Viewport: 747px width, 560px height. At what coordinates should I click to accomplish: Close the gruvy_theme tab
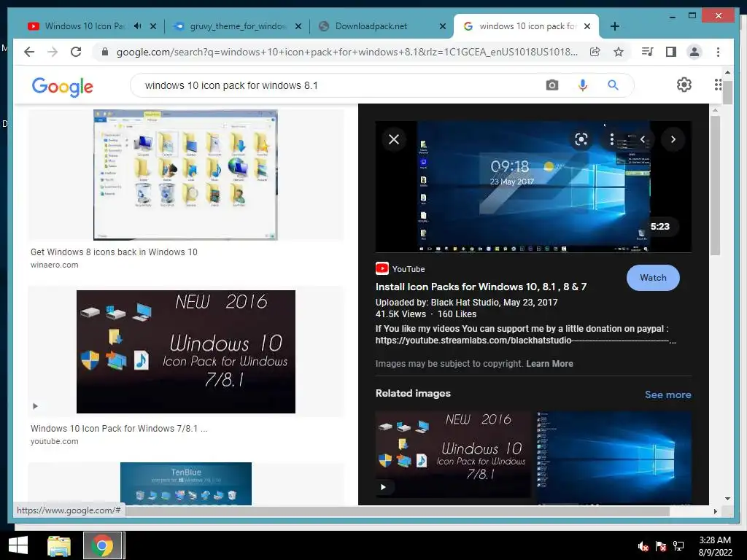pyautogui.click(x=298, y=26)
